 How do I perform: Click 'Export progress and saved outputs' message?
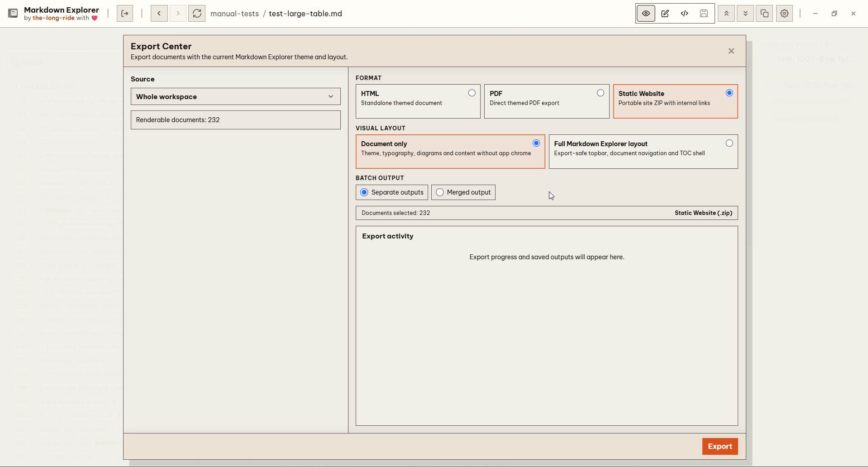[x=547, y=257]
